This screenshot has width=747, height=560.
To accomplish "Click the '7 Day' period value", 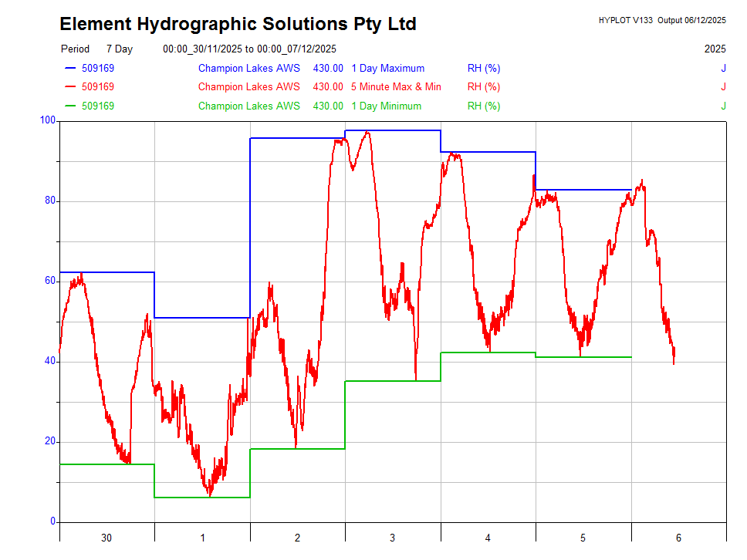I will click(x=120, y=49).
